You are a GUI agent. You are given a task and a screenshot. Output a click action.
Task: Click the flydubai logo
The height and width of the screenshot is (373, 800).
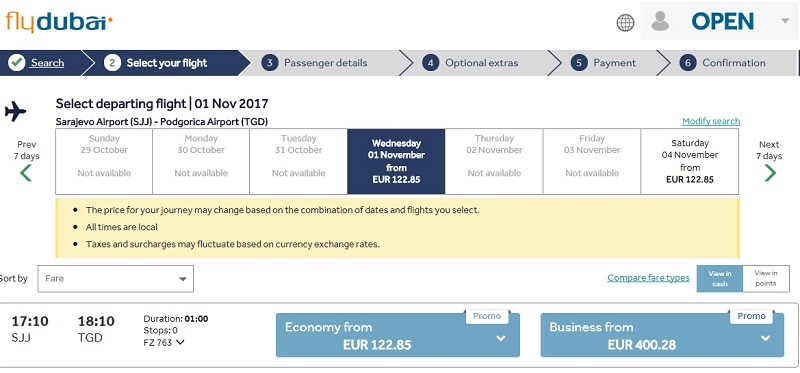(59, 22)
